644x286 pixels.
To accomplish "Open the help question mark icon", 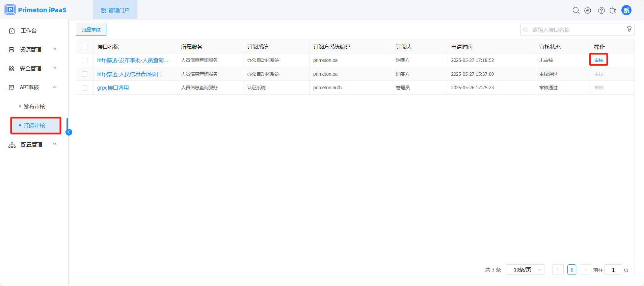I will pyautogui.click(x=601, y=10).
